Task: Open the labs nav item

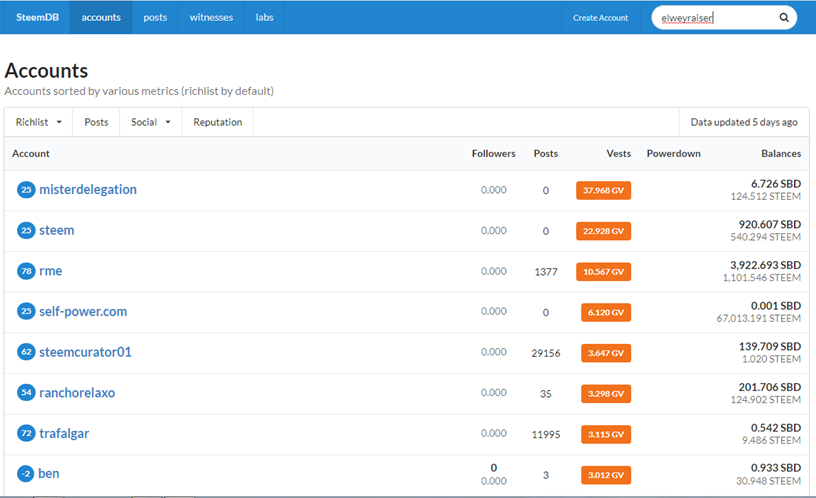Action: coord(264,17)
